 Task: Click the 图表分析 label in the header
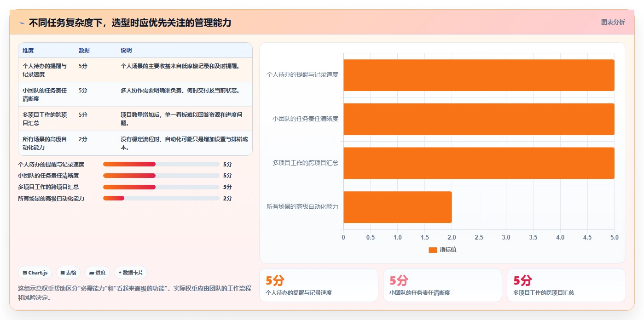tap(613, 22)
